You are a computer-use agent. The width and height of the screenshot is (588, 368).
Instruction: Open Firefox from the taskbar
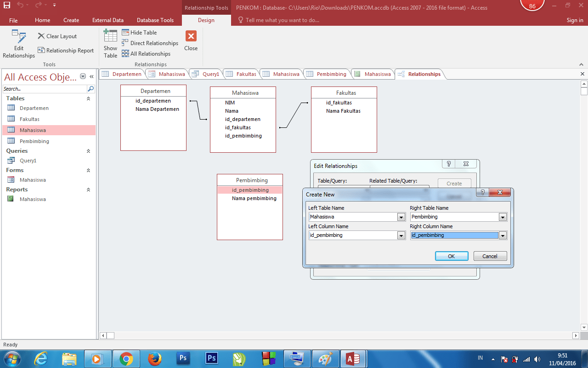pos(155,359)
